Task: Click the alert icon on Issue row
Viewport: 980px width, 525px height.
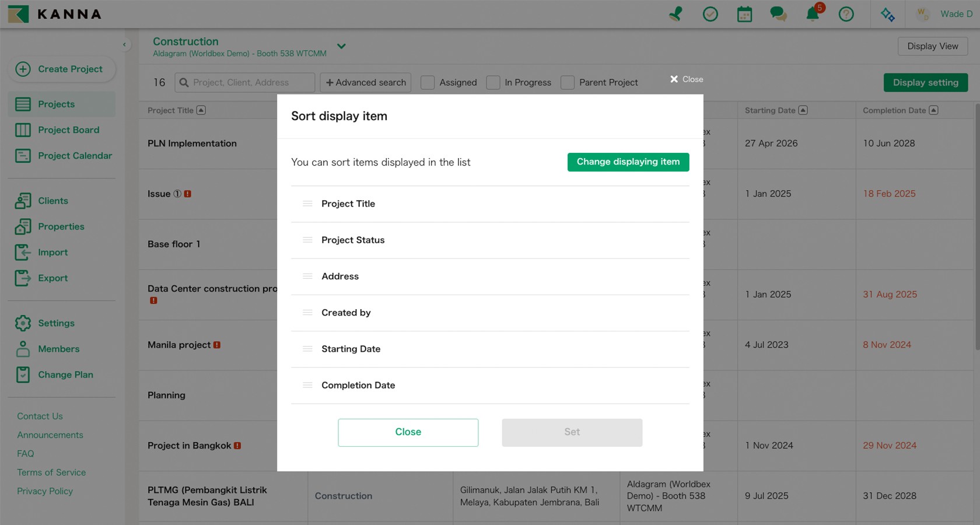Action: 188,194
